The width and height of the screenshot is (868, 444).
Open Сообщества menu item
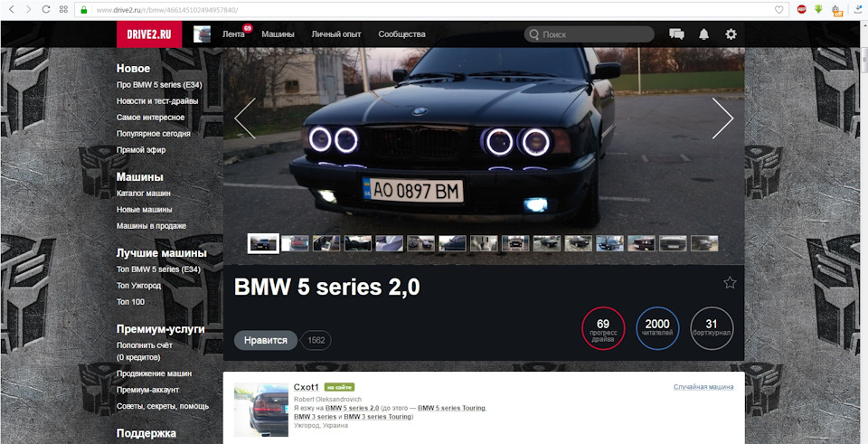pos(401,34)
